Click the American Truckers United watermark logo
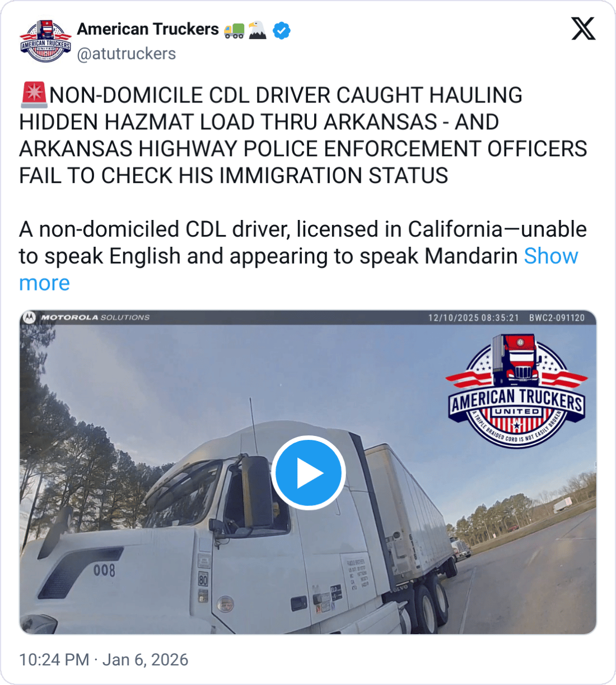This screenshot has width=616, height=685. [x=517, y=390]
